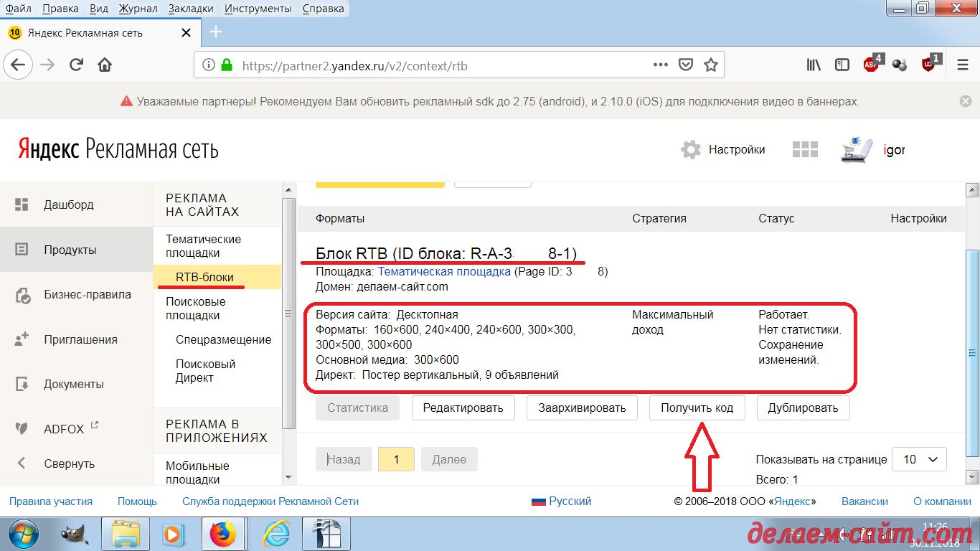Go back with the browser back arrow
The height and width of the screenshot is (551, 980).
pyautogui.click(x=18, y=65)
